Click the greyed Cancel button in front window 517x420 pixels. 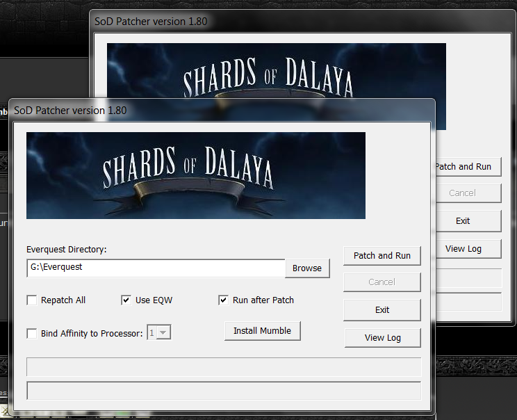click(x=382, y=282)
